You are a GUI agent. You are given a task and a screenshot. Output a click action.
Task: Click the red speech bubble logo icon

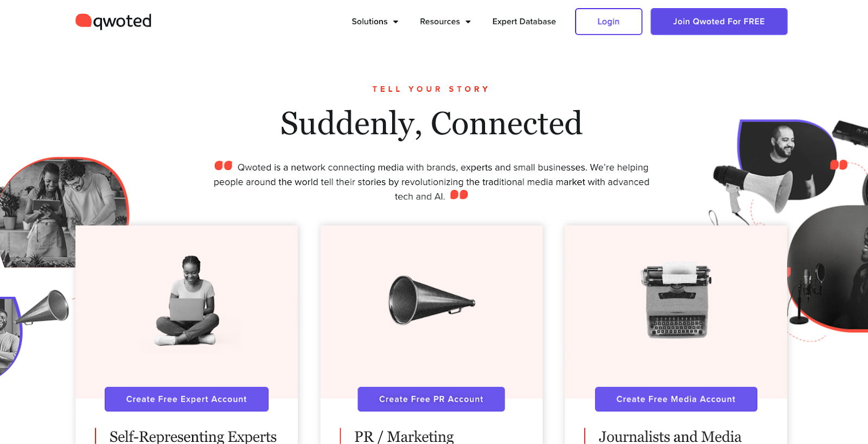pyautogui.click(x=83, y=20)
